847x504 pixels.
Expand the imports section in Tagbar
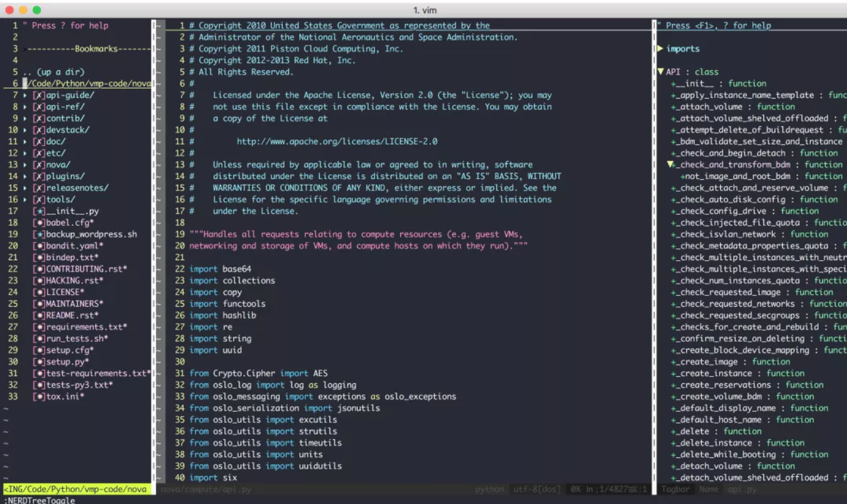(x=660, y=48)
